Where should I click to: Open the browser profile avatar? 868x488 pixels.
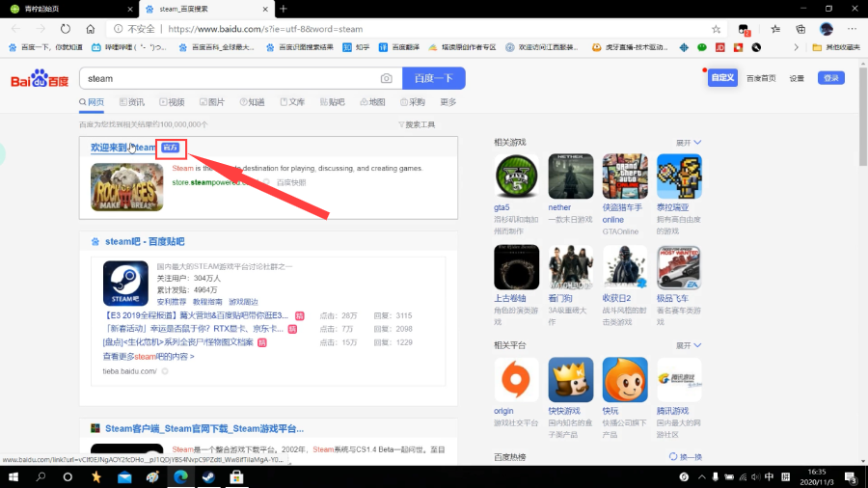(x=827, y=29)
